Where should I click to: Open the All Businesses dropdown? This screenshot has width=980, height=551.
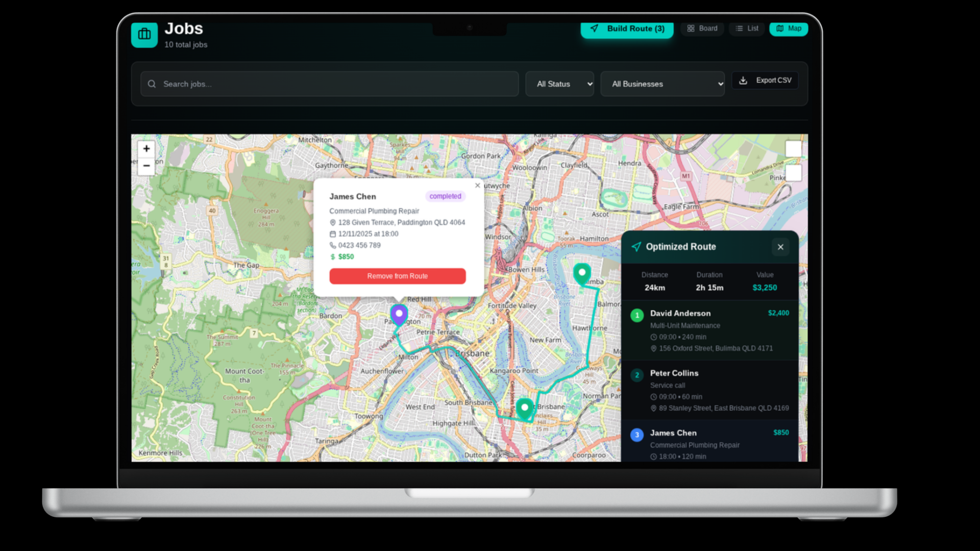click(x=663, y=84)
